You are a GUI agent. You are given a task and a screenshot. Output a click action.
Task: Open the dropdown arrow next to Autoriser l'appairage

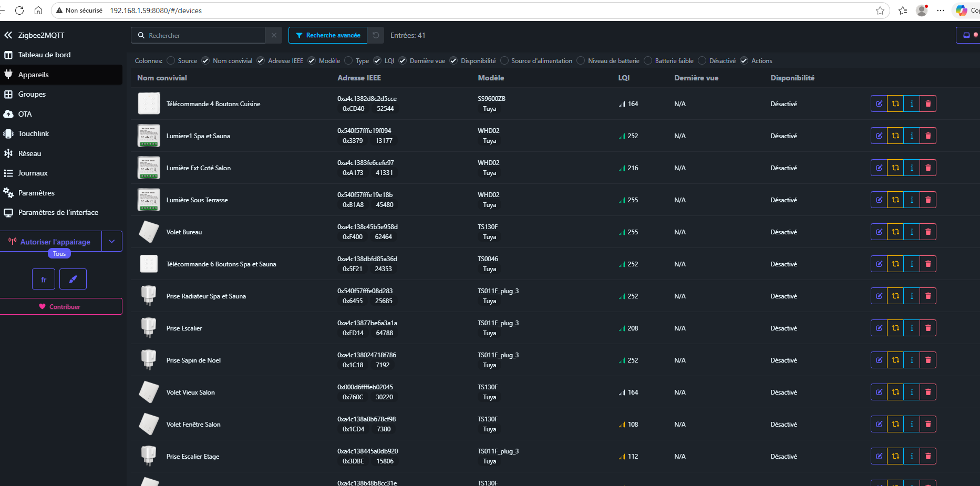(112, 242)
